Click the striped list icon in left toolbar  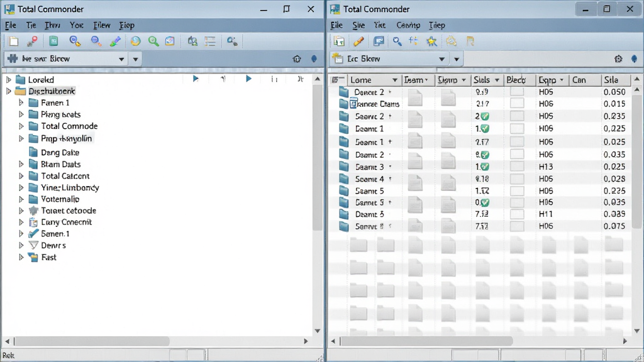tap(210, 41)
